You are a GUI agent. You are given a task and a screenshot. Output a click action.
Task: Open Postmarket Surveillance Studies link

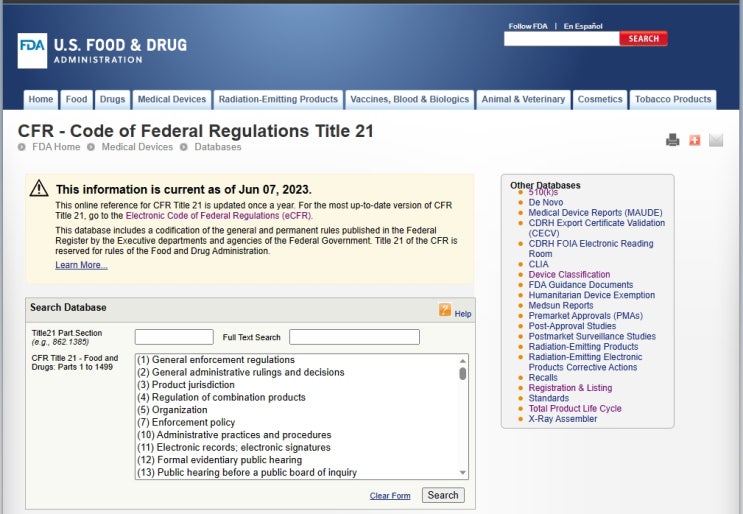coord(592,336)
